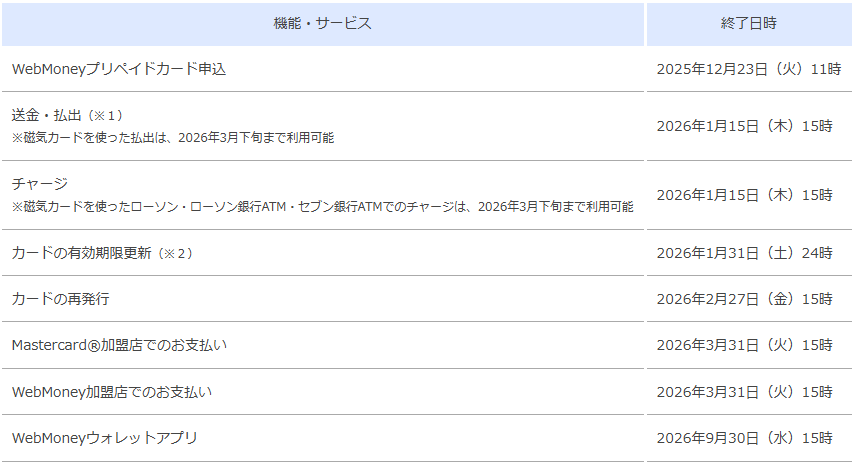This screenshot has width=861, height=465.
Task: Click the 機能・サービス column header
Action: [322, 24]
